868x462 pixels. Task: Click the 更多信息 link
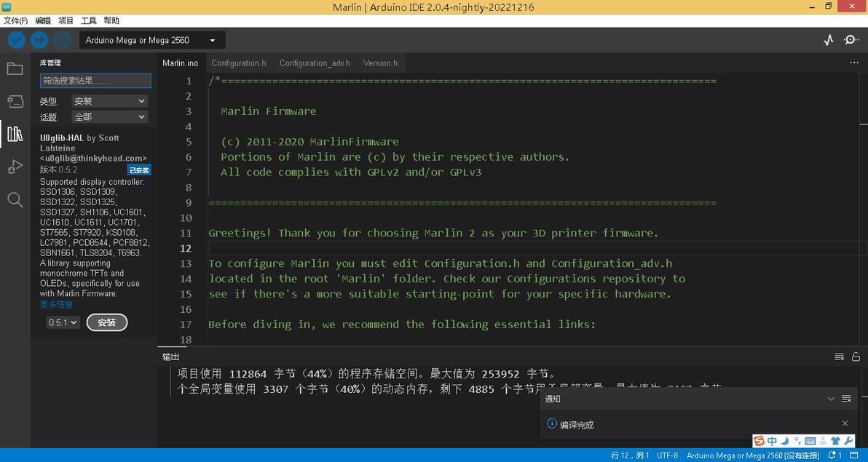click(x=57, y=304)
